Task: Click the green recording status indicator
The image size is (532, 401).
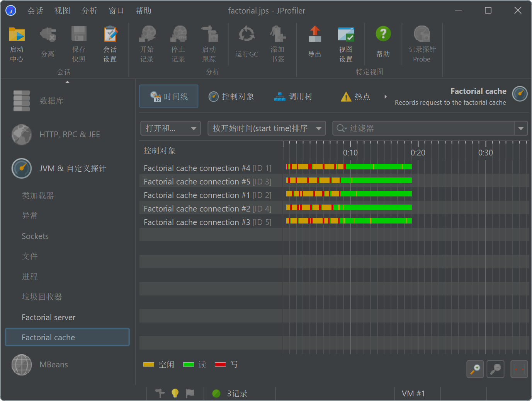Action: coord(216,393)
